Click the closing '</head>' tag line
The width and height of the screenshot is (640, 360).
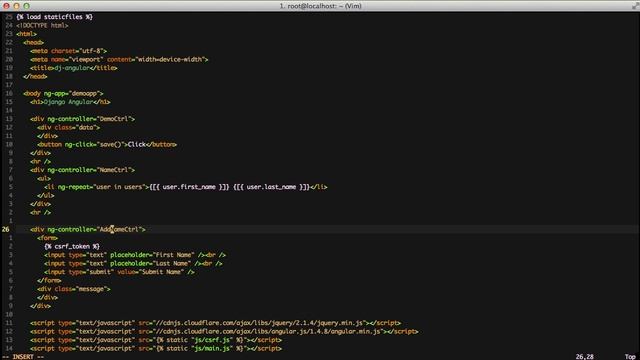click(x=35, y=76)
